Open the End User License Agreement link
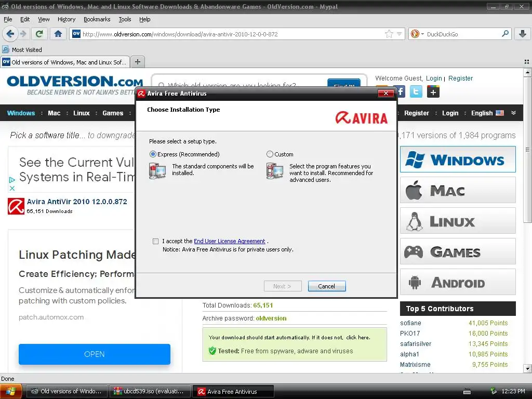The image size is (532, 399). [229, 241]
